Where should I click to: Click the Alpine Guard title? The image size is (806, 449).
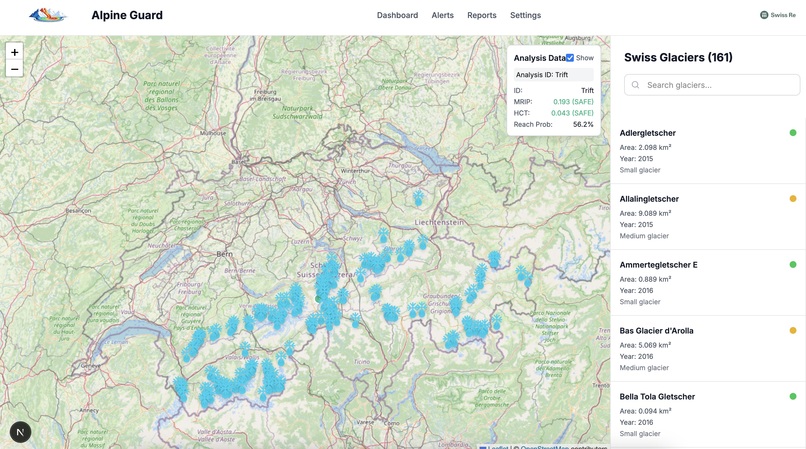click(127, 15)
